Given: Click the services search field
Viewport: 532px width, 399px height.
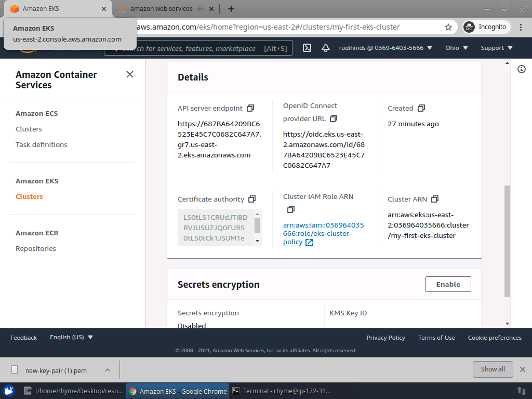Looking at the screenshot, I should tap(198, 48).
